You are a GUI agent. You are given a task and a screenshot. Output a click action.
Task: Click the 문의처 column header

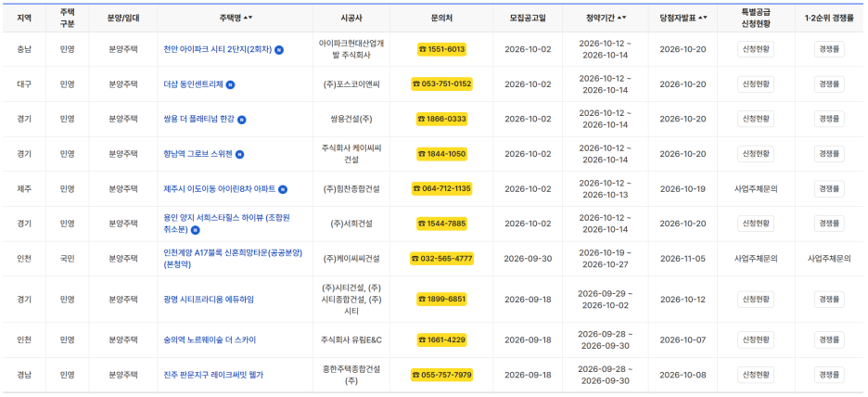441,18
